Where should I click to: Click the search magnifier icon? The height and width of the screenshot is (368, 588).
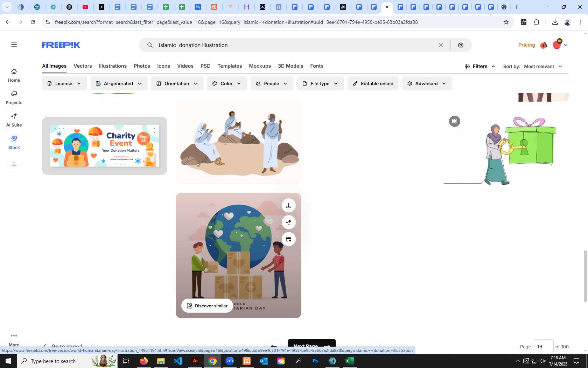(x=150, y=45)
